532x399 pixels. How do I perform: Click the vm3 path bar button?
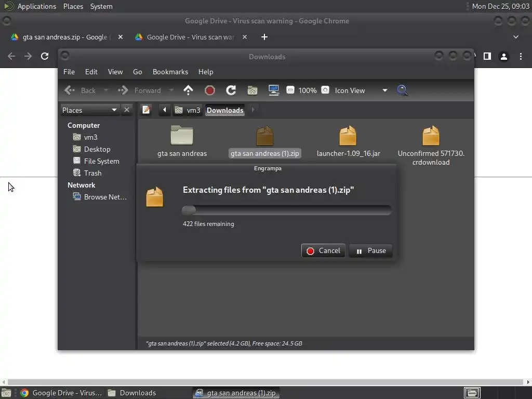[x=188, y=110]
